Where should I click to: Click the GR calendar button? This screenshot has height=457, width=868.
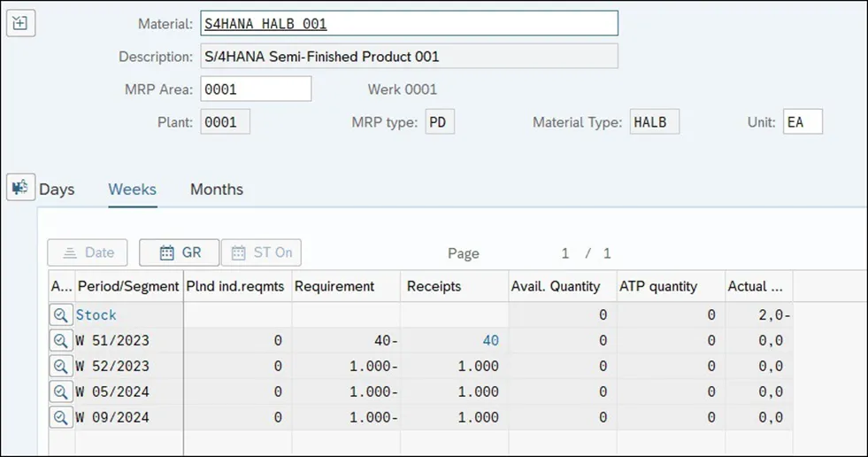(x=180, y=252)
